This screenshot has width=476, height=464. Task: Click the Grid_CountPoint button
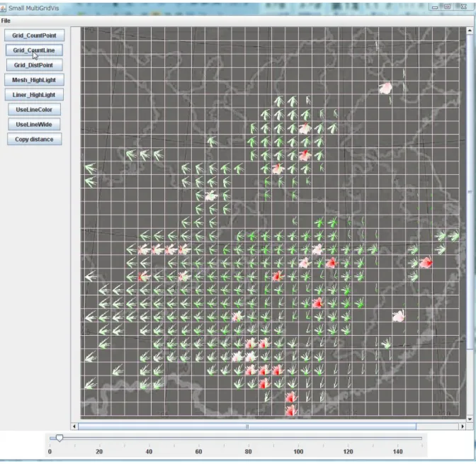pyautogui.click(x=34, y=35)
